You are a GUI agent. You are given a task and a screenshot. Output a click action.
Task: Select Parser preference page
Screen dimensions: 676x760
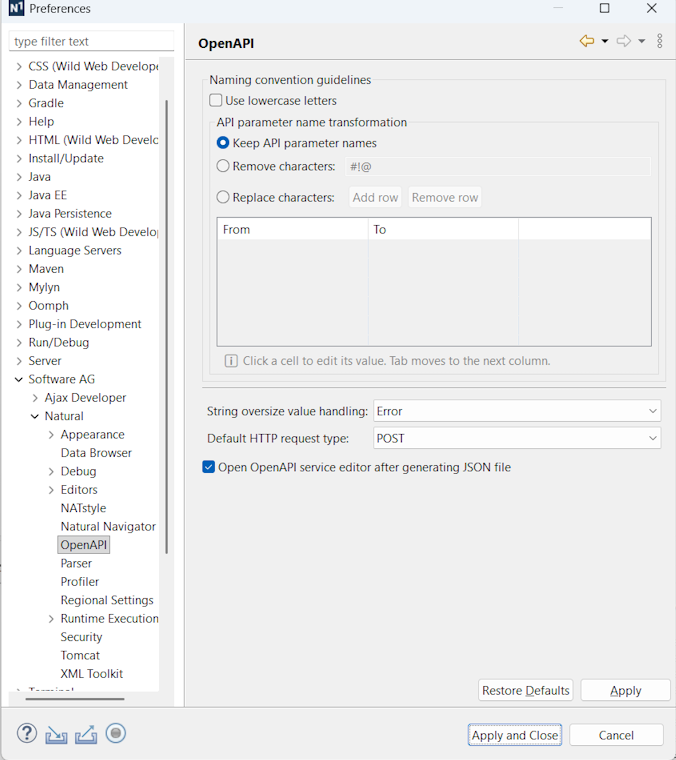click(x=76, y=564)
